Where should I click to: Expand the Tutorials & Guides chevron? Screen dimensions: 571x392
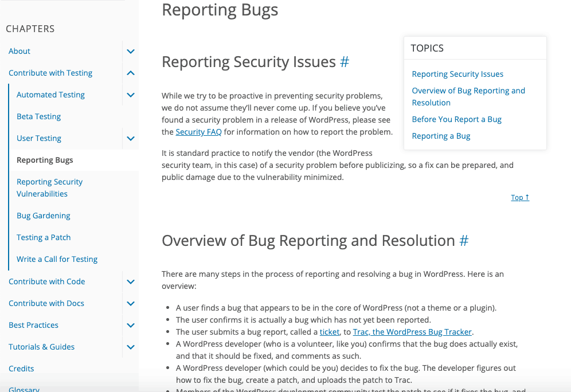tap(131, 347)
